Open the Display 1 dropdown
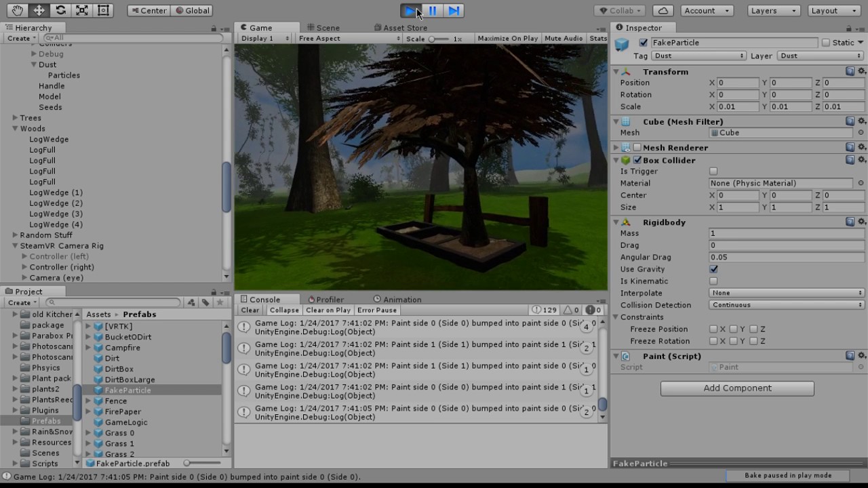This screenshot has width=868, height=488. (266, 39)
